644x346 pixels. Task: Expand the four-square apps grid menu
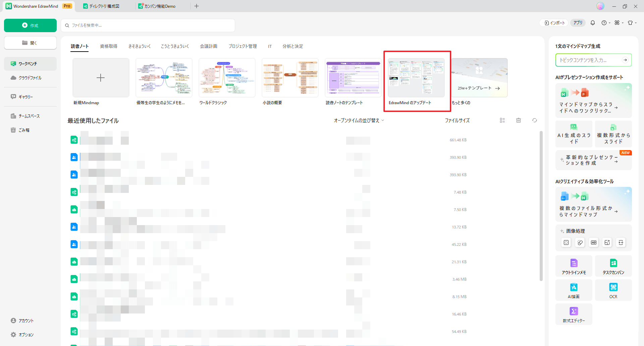[x=619, y=23]
